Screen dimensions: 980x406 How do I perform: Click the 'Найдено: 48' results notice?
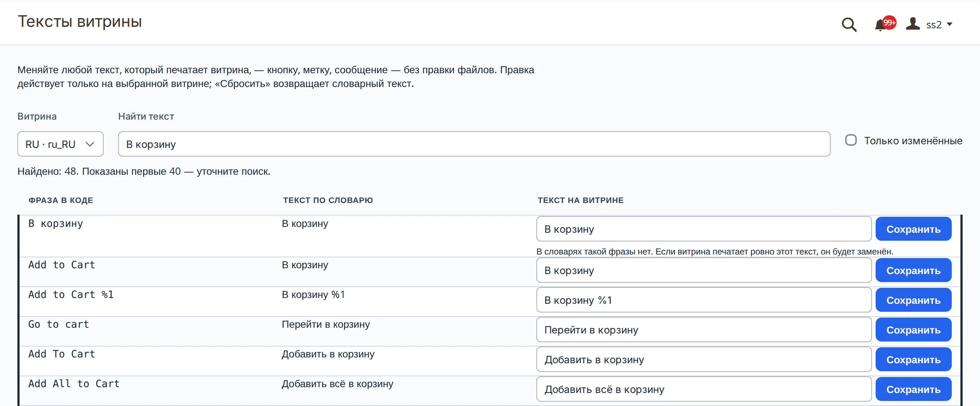[144, 171]
